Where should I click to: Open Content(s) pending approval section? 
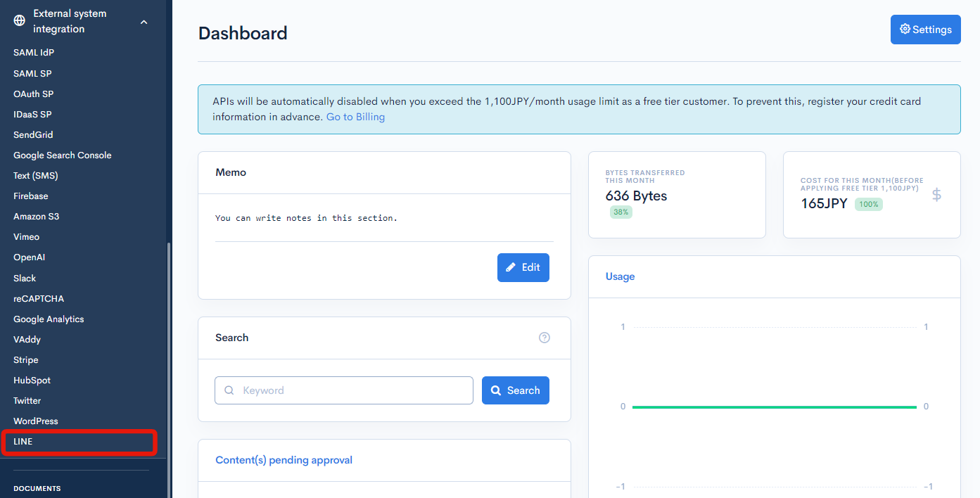[x=284, y=459]
